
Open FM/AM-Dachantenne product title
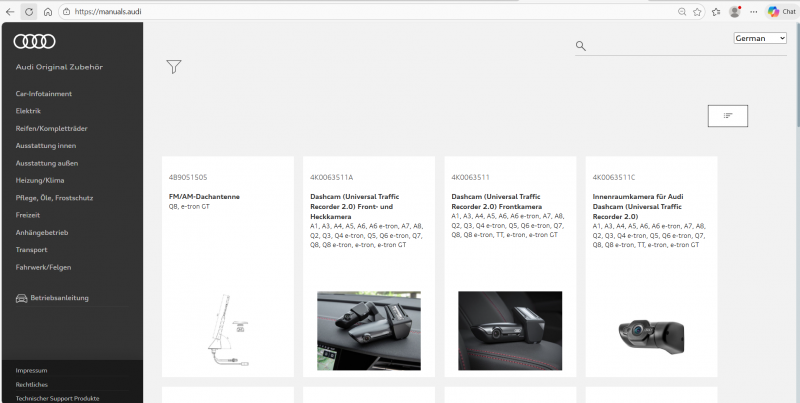204,197
